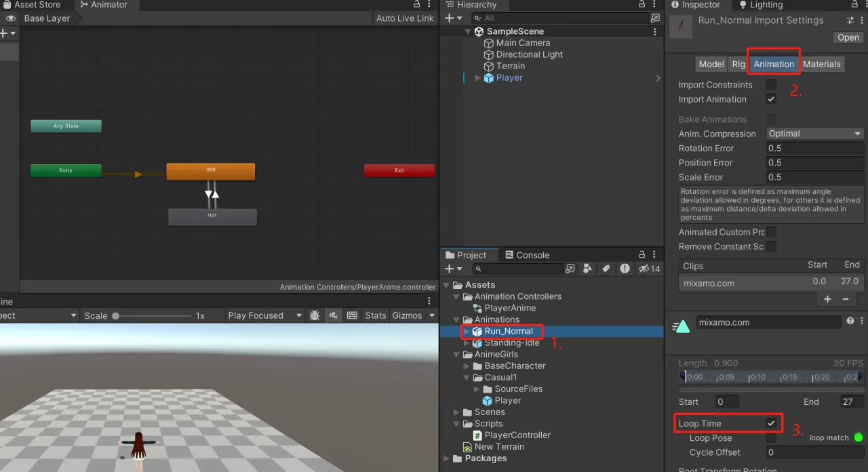Click Open button in Inspector
The image size is (868, 472).
point(848,37)
